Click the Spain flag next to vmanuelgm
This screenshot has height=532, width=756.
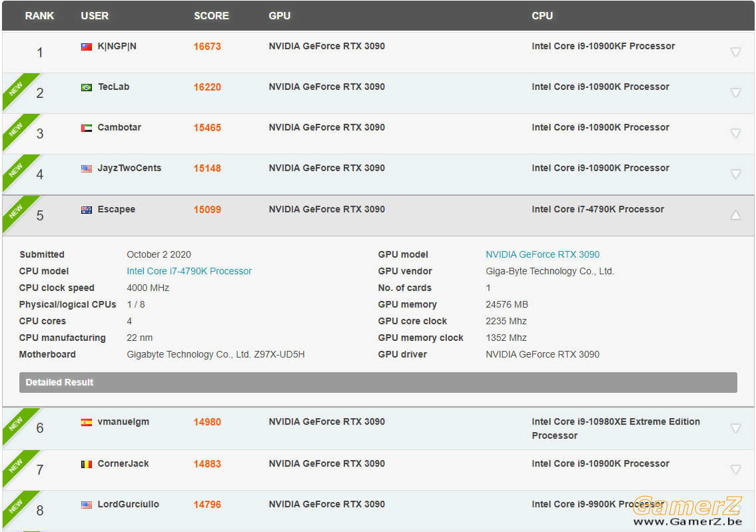click(87, 422)
